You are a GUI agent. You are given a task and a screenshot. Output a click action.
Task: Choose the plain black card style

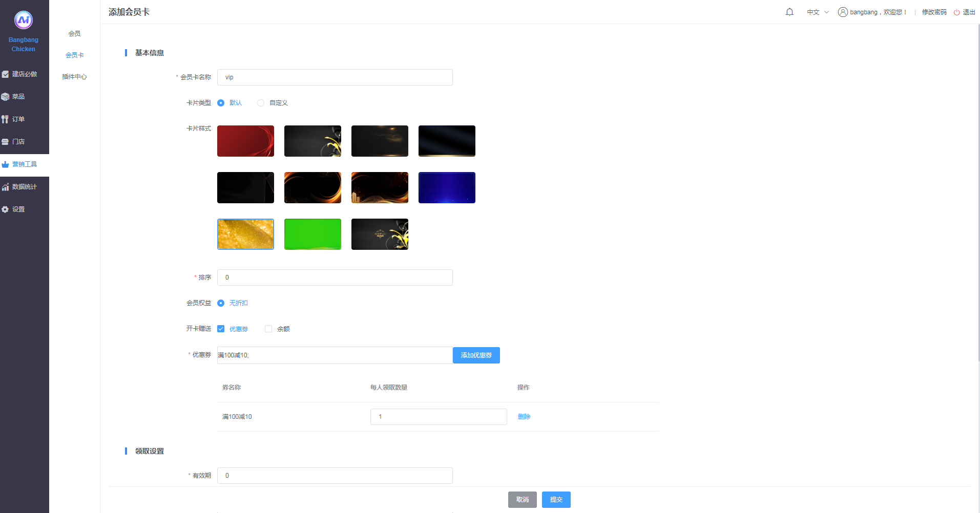(246, 187)
